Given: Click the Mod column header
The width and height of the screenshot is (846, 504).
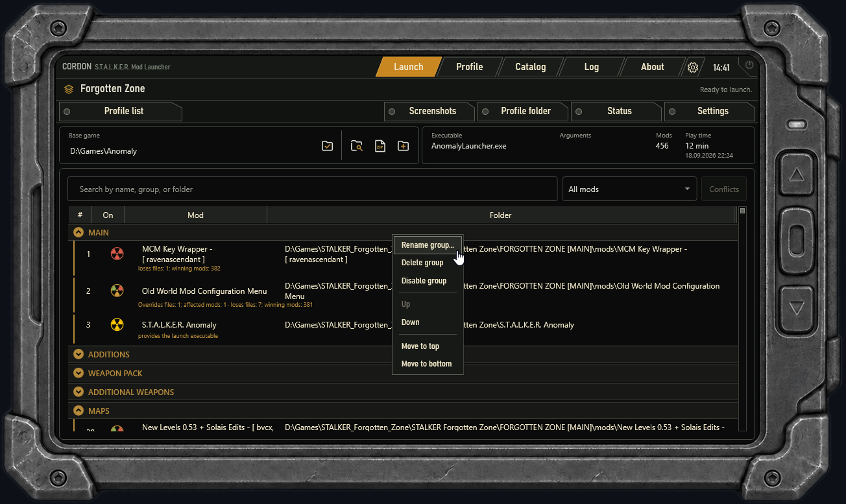Looking at the screenshot, I should click(x=195, y=215).
